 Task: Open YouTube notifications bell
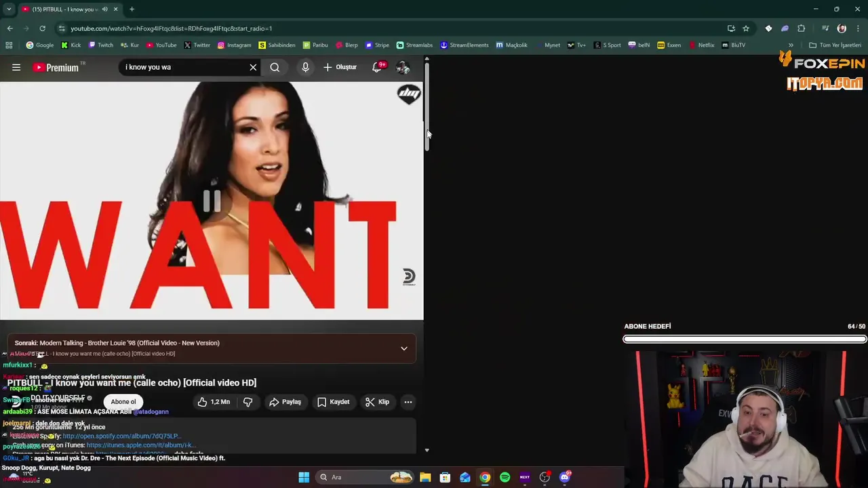point(377,67)
